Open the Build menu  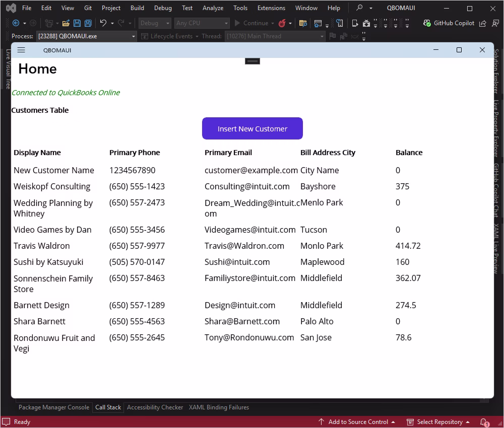coord(137,8)
